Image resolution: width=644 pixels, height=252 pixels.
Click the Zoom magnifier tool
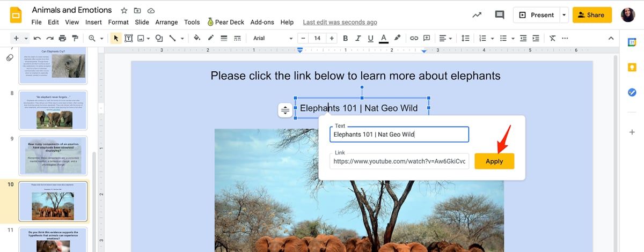pyautogui.click(x=92, y=38)
